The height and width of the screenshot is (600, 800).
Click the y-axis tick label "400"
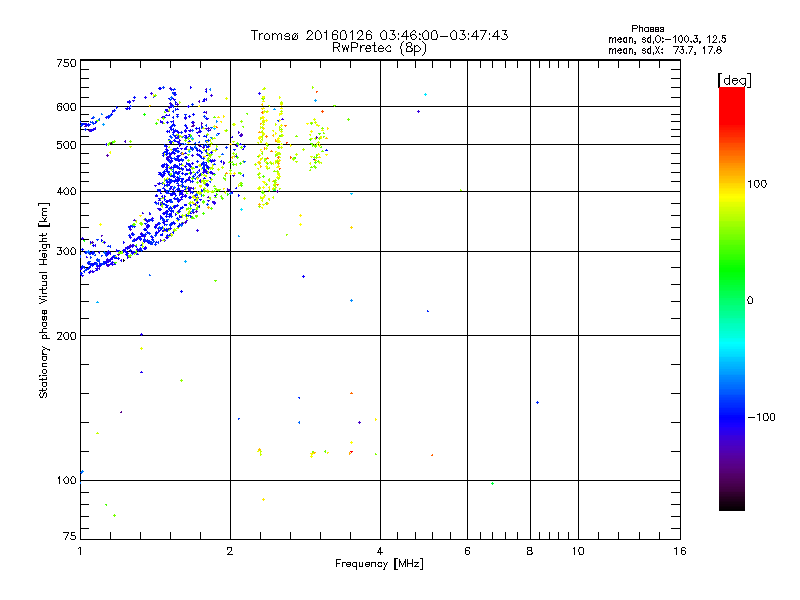point(66,192)
